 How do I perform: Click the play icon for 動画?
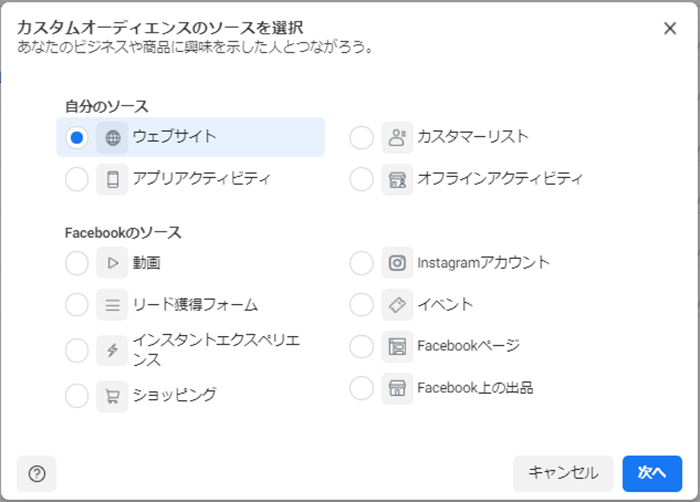click(x=112, y=263)
